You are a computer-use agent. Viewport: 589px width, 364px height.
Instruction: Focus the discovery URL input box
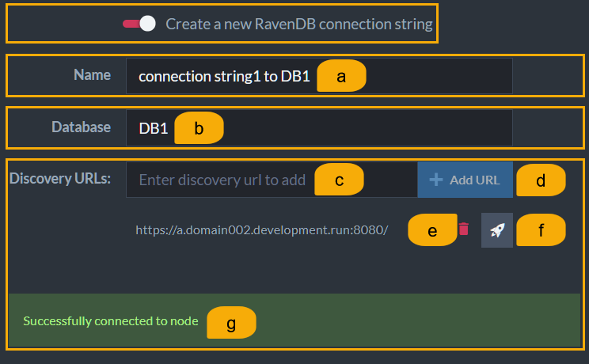coord(272,180)
